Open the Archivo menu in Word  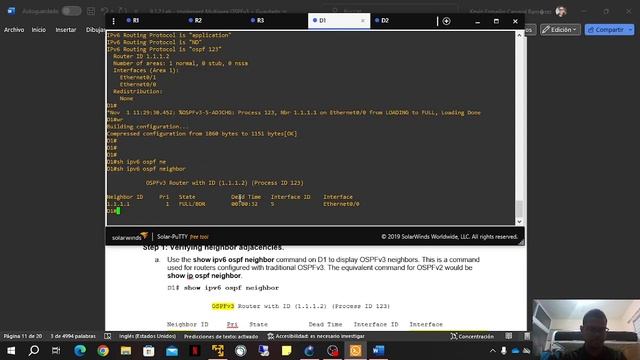[x=14, y=30]
